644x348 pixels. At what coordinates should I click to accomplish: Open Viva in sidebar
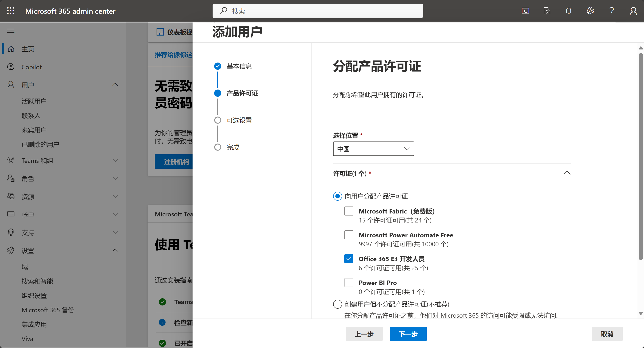tap(27, 339)
